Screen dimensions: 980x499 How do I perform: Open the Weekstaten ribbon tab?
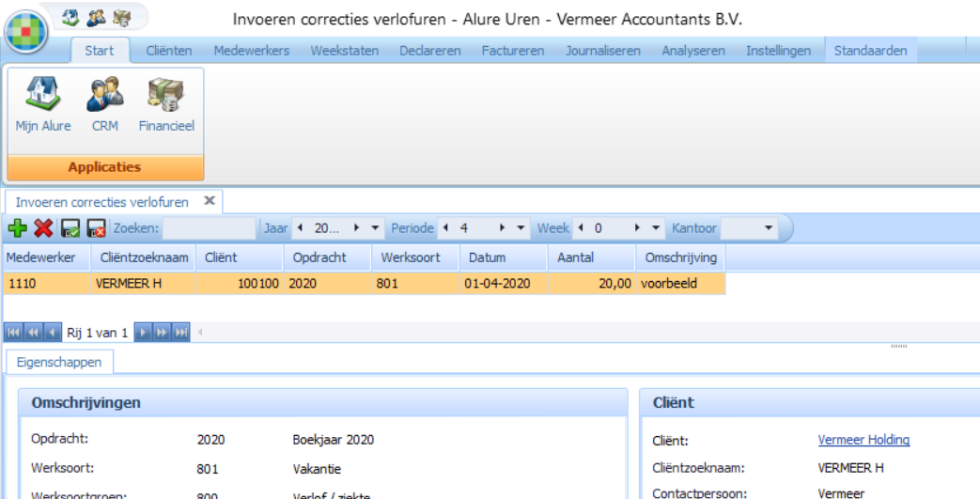pos(344,51)
